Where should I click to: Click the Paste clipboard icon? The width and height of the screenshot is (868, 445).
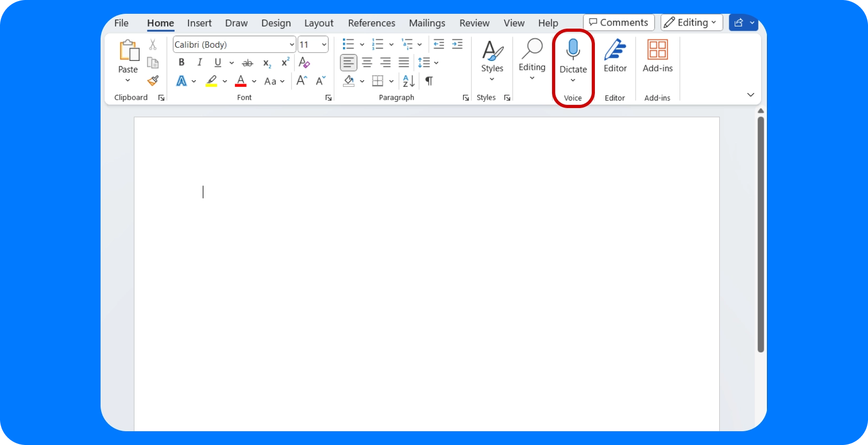pyautogui.click(x=129, y=50)
